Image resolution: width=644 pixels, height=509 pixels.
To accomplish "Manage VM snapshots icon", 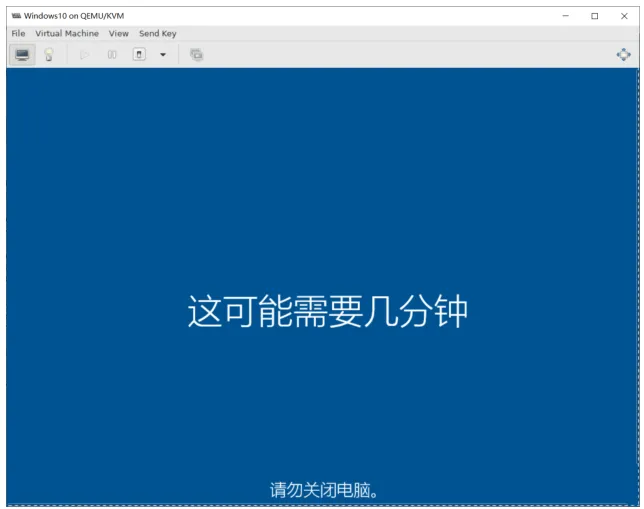I will point(197,55).
